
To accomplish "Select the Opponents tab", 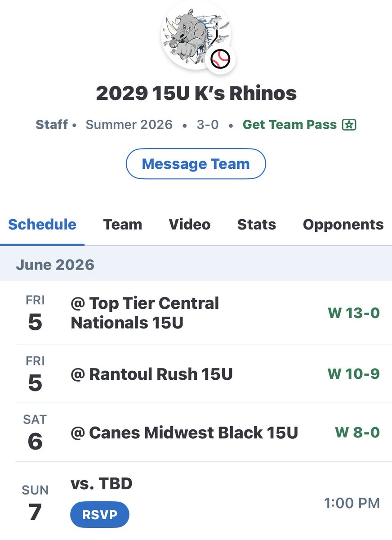I will (343, 225).
